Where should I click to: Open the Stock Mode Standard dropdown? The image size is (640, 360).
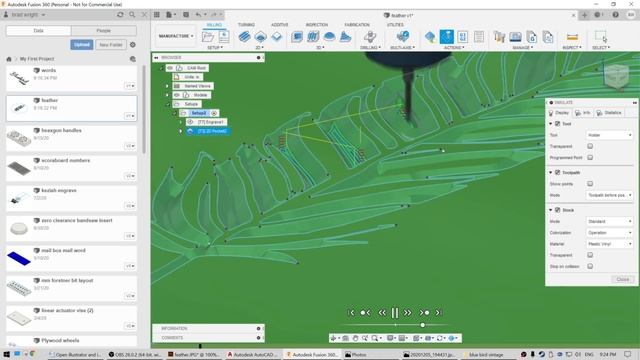609,222
